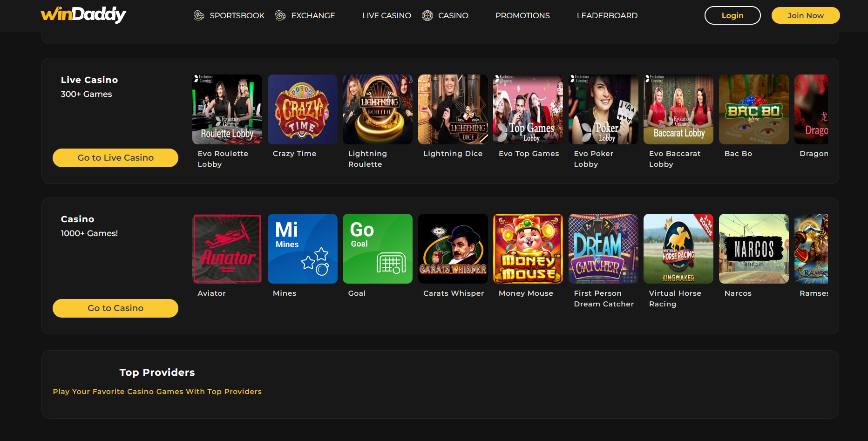
Task: Launch the Bac Bo game tile
Action: coord(754,109)
